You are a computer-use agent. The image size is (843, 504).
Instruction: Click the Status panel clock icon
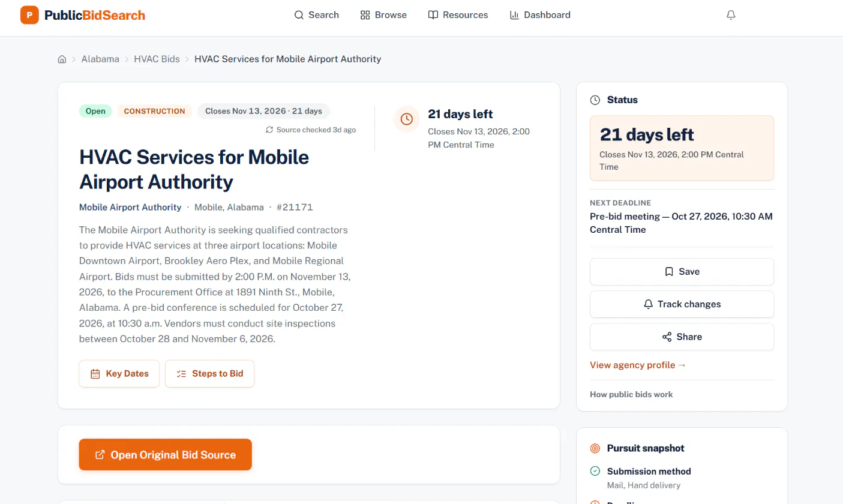click(x=595, y=100)
